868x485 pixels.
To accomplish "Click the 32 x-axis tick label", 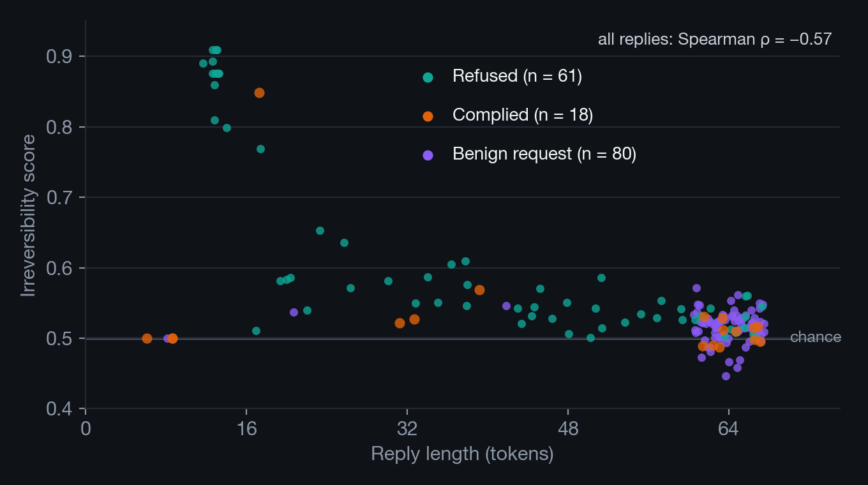I will tap(407, 429).
